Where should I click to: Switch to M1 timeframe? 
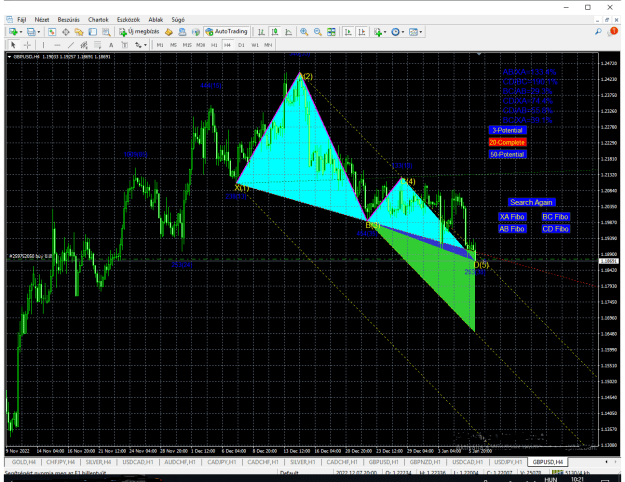coord(160,45)
